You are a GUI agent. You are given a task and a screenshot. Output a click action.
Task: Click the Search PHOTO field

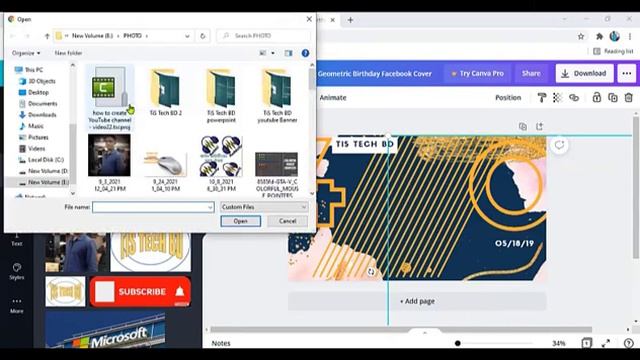(263, 36)
